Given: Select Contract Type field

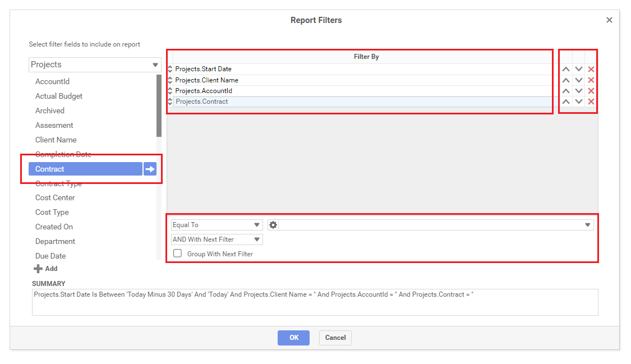Looking at the screenshot, I should [58, 183].
